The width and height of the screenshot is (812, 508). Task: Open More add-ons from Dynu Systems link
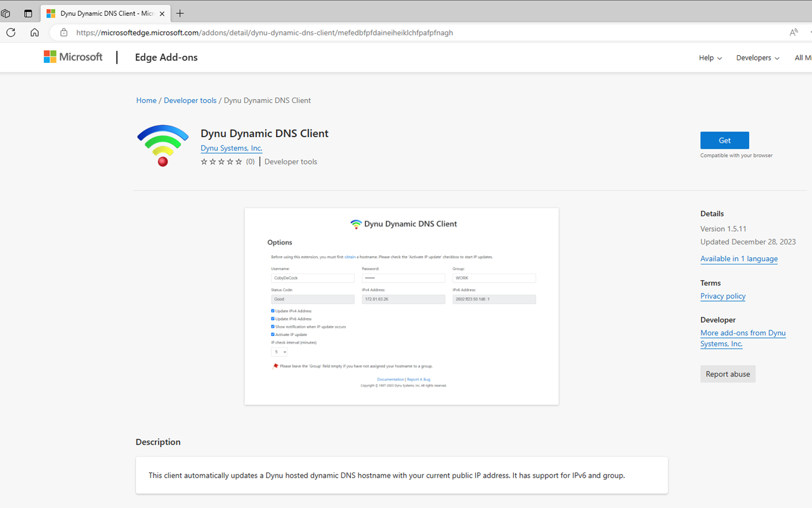[743, 338]
